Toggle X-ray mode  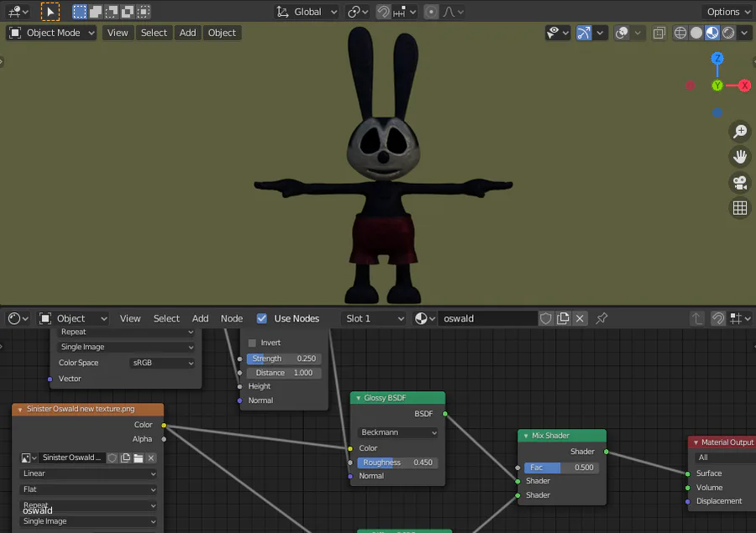659,33
